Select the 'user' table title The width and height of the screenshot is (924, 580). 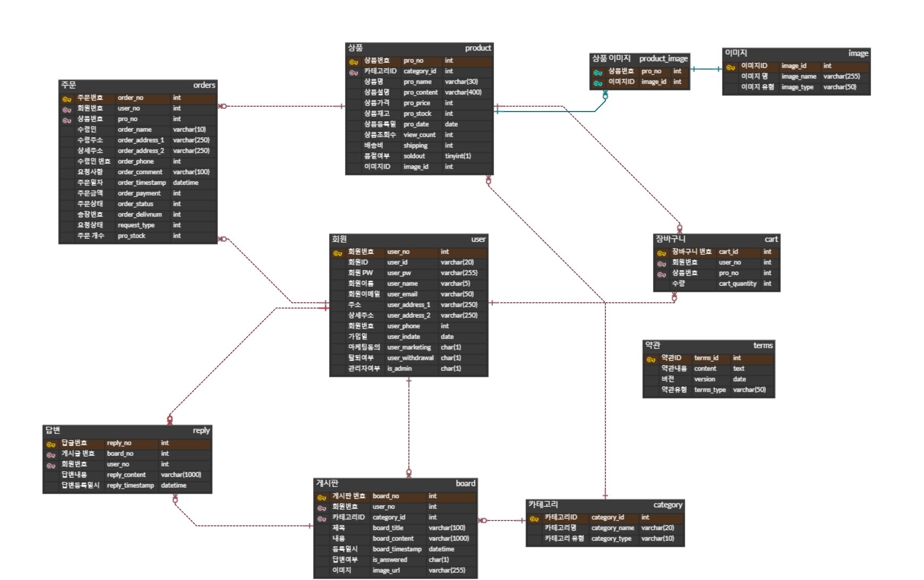pos(478,239)
